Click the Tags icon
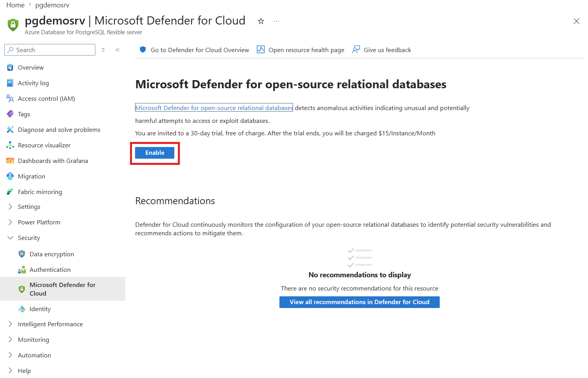This screenshot has height=378, width=588. point(10,114)
